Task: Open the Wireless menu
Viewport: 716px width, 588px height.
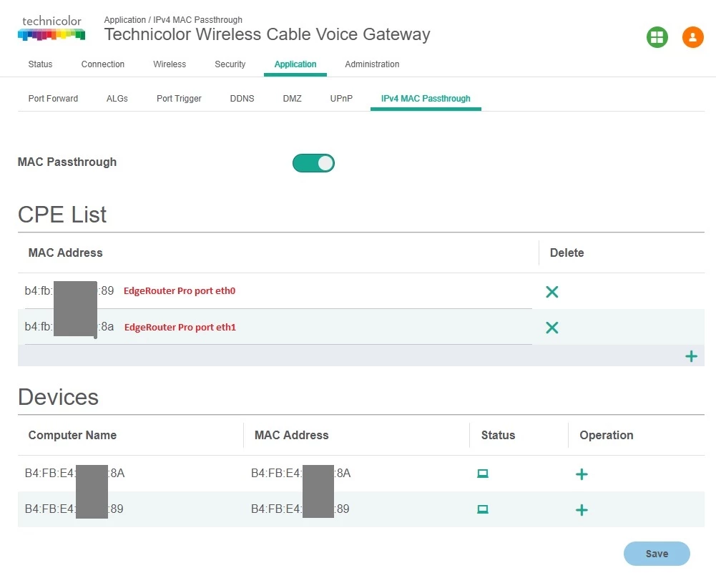Action: [170, 64]
